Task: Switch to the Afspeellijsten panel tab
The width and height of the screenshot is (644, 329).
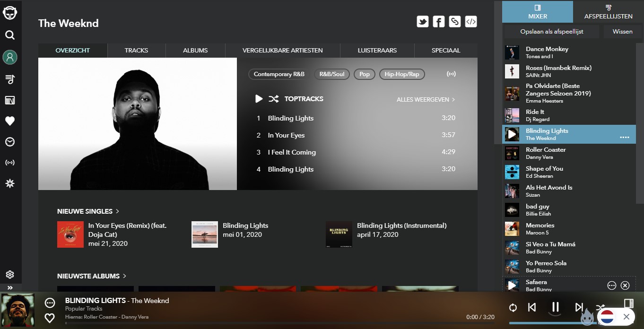Action: (609, 12)
